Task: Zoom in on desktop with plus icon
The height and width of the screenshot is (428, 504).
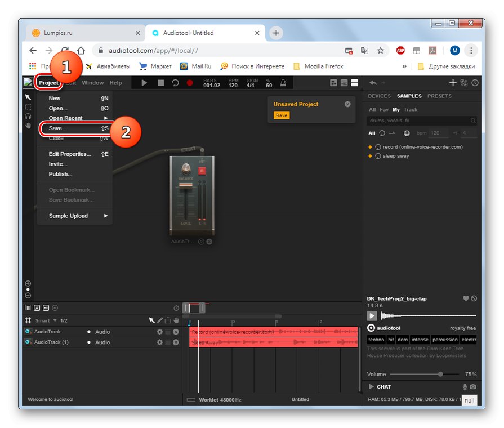Action: (28, 283)
